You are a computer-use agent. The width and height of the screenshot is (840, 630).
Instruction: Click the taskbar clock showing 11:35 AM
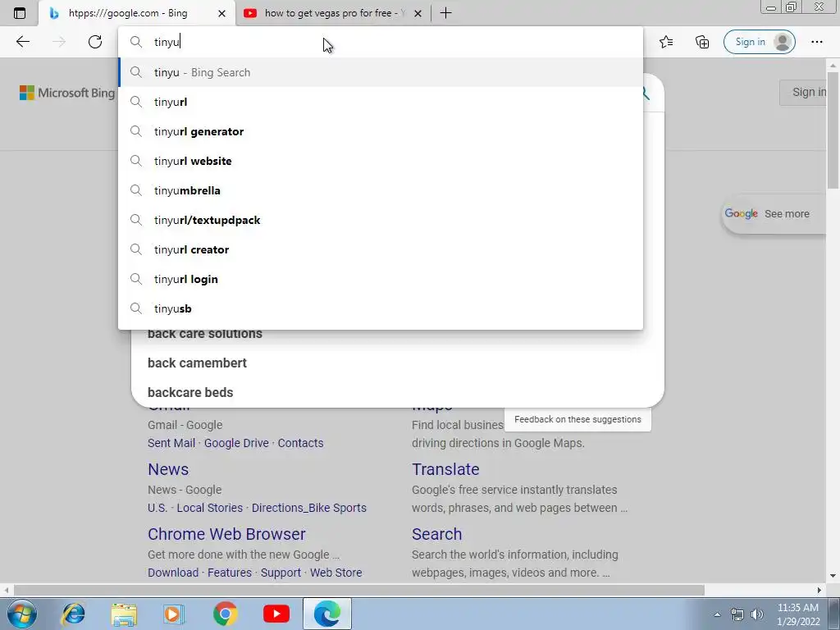point(798,614)
